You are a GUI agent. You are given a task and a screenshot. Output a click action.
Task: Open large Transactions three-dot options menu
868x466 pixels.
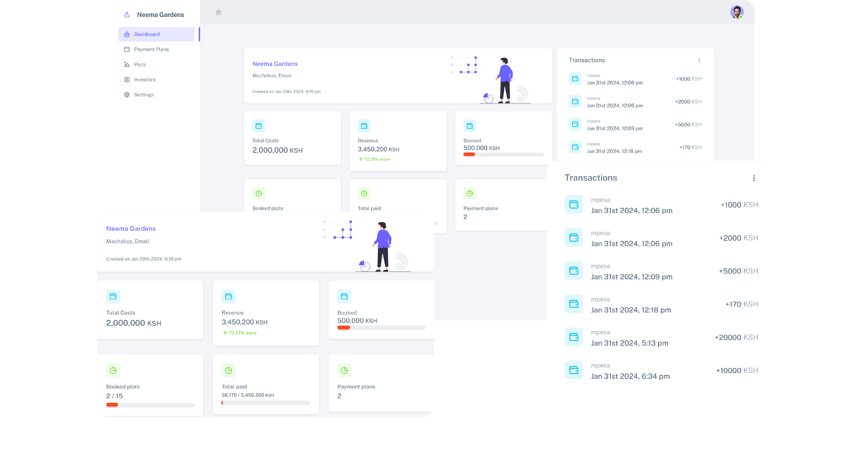tap(754, 178)
